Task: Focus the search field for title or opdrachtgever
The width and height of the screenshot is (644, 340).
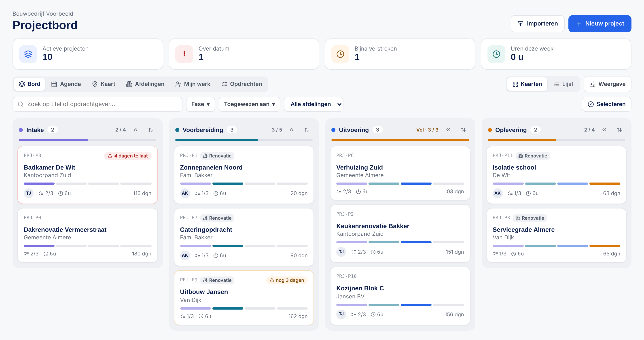Action: [97, 104]
